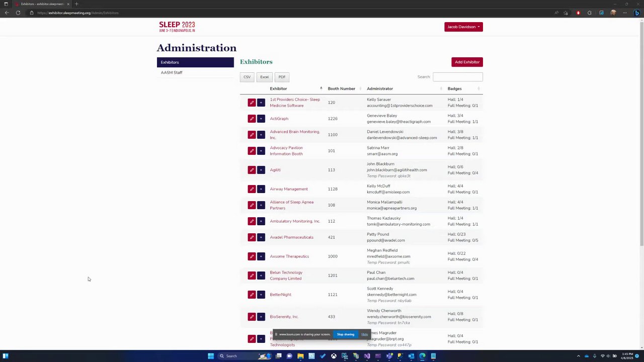This screenshot has width=644, height=362.
Task: Open Axsome Therapeutics exhibitor link
Action: coord(289,256)
